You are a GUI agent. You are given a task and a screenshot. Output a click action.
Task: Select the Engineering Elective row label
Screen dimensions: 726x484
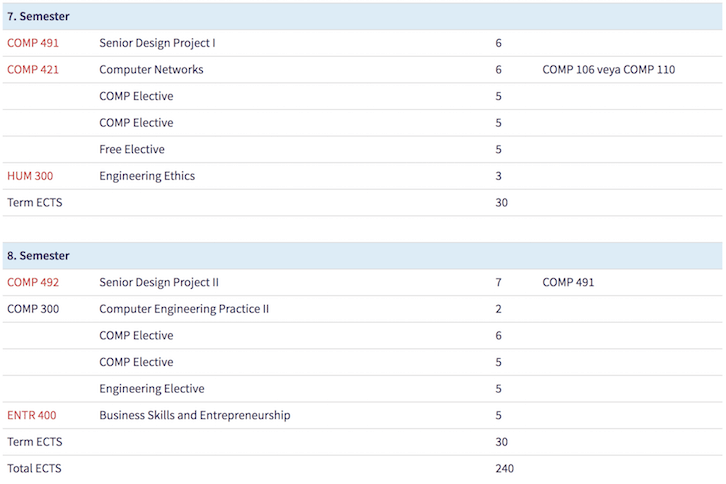(151, 389)
